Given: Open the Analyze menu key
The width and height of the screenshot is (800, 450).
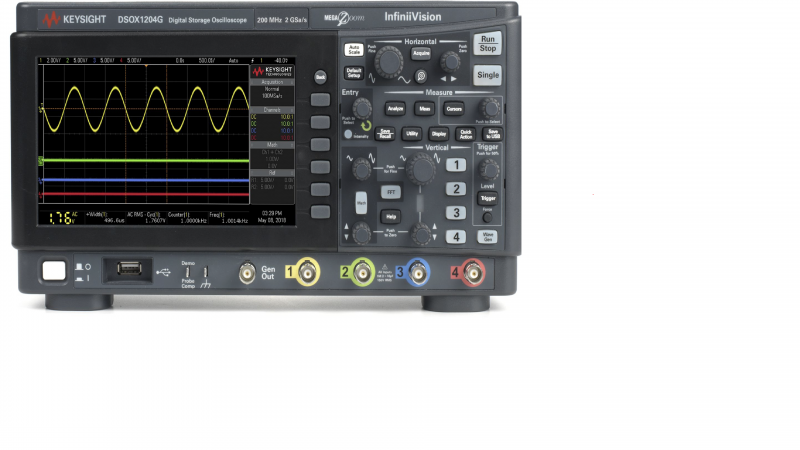Looking at the screenshot, I should [395, 109].
